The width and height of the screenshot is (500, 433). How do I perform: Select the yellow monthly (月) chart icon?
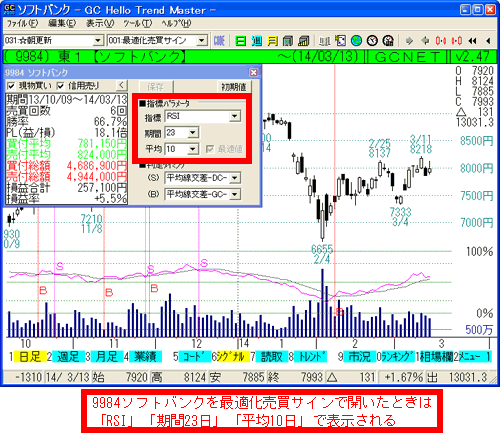[272, 41]
